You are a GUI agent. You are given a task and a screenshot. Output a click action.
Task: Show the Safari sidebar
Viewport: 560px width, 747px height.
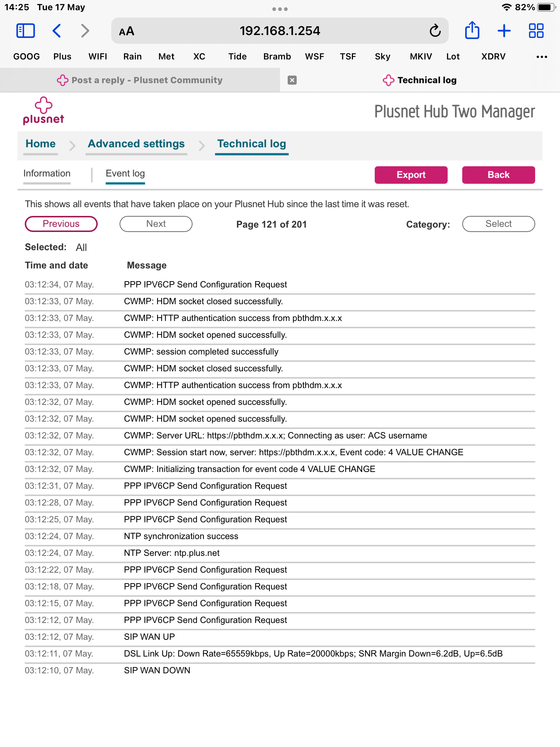click(24, 31)
